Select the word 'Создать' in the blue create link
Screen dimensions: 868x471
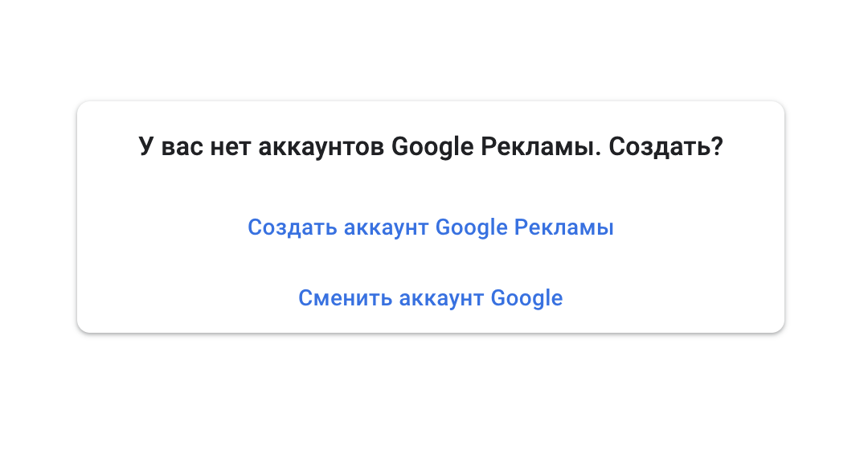pos(293,227)
